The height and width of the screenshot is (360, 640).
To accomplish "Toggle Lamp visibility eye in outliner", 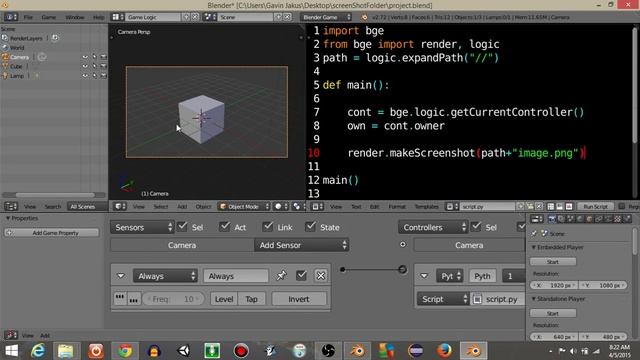I will click(85, 76).
